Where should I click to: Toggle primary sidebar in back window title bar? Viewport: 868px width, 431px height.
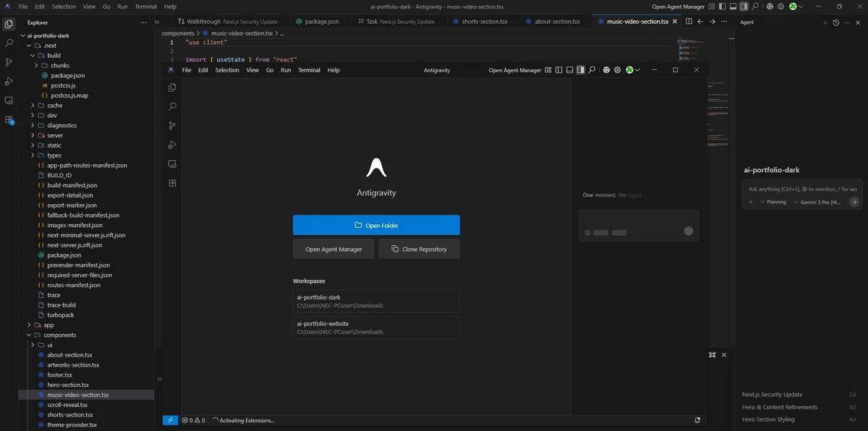pos(723,7)
